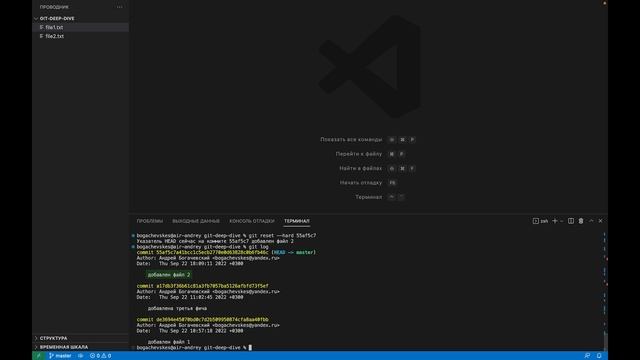Click the Проводник panel title
Screen dimensions: 640x360
(x=54, y=7)
